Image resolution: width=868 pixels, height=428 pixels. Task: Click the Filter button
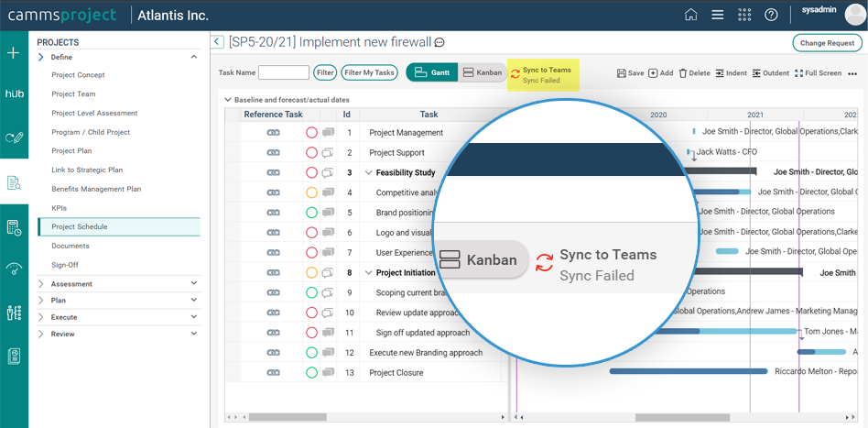325,72
